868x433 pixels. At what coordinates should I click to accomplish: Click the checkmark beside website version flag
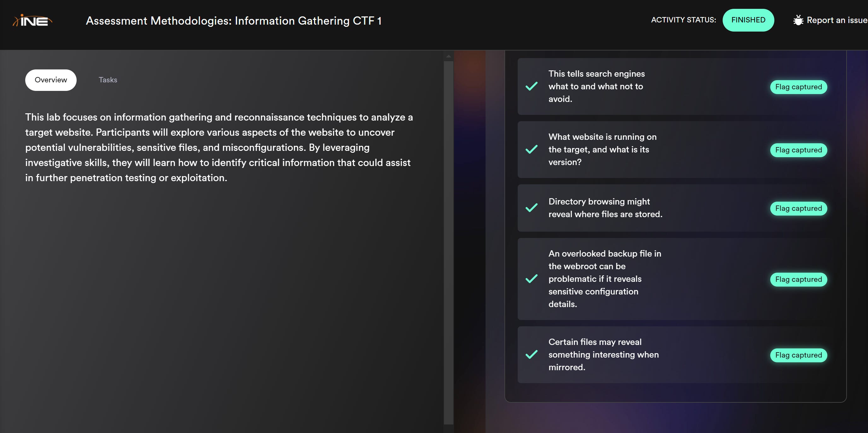click(531, 149)
